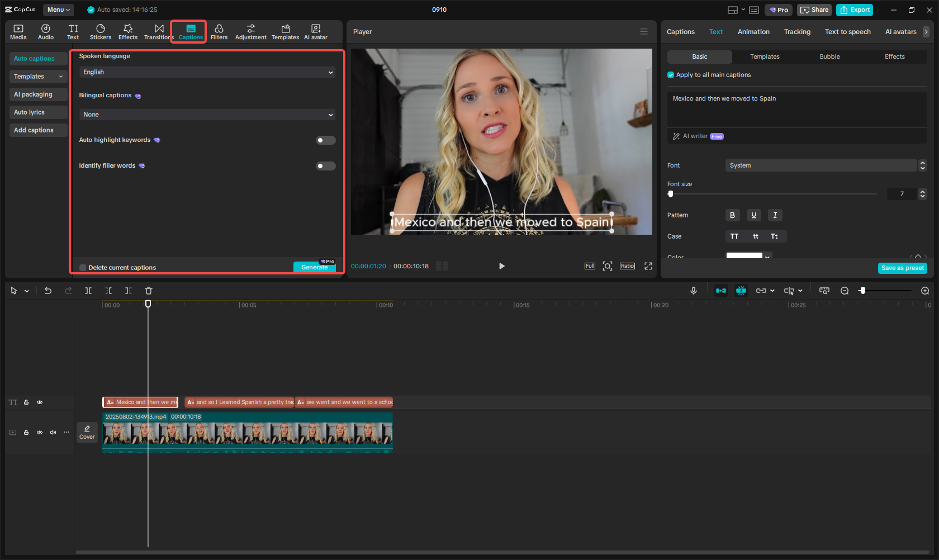This screenshot has width=939, height=560.
Task: Select the Audio tool
Action: coord(45,31)
